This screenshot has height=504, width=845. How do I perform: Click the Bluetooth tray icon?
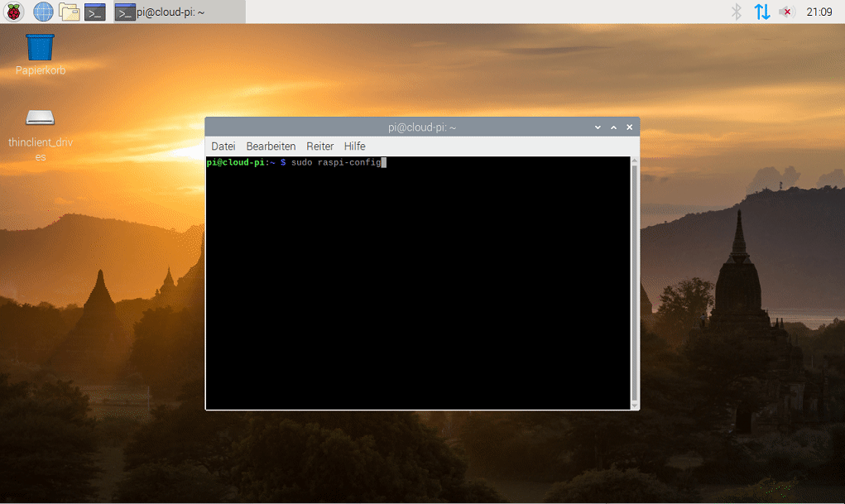(736, 12)
